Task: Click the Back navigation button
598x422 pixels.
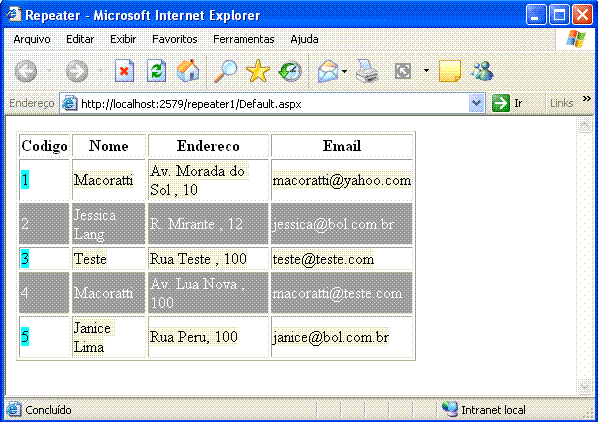Action: pos(26,71)
